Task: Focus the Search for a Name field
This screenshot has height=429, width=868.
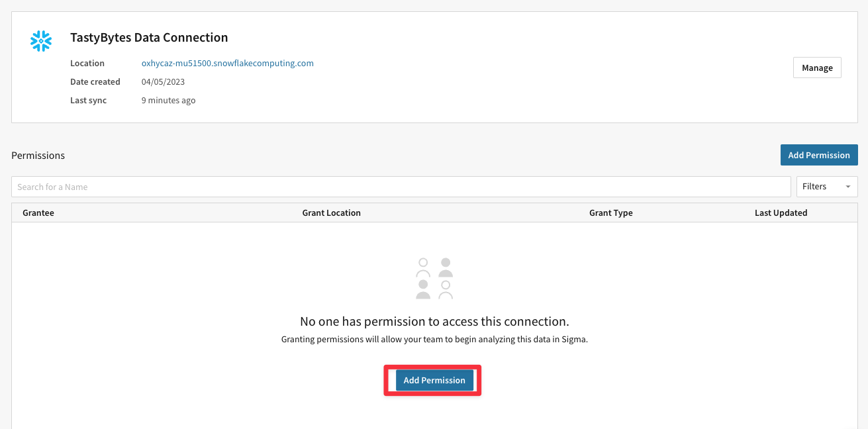Action: coord(401,187)
